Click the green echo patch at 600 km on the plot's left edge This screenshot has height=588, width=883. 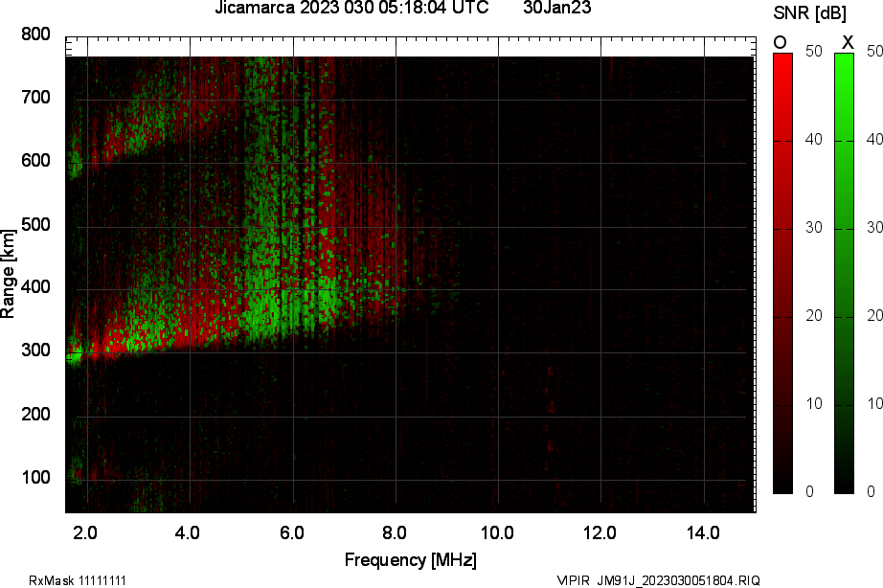[74, 165]
